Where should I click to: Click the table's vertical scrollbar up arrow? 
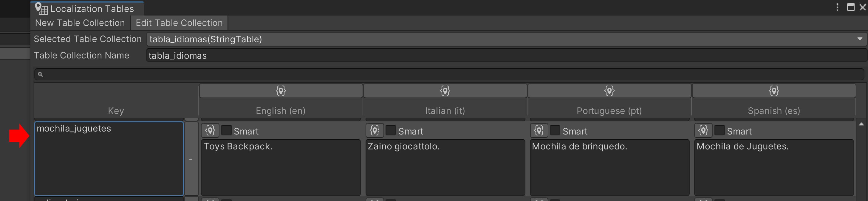(861, 124)
